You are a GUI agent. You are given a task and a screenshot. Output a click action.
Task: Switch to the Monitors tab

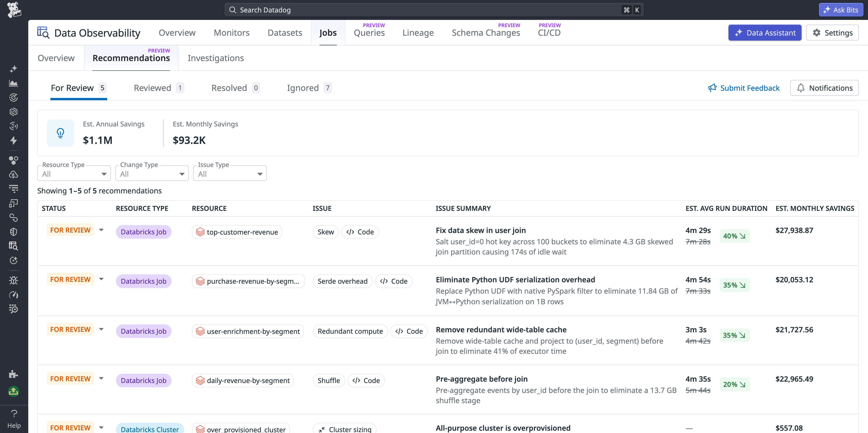point(231,33)
